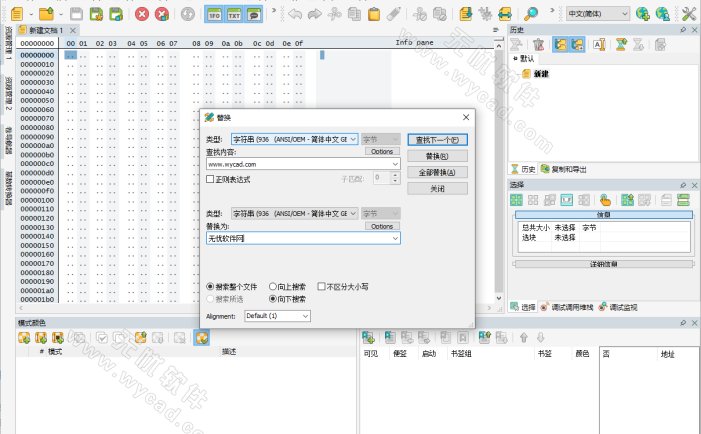The width and height of the screenshot is (701, 434).
Task: Click the globe icon next to language dropdown
Action: 642,14
